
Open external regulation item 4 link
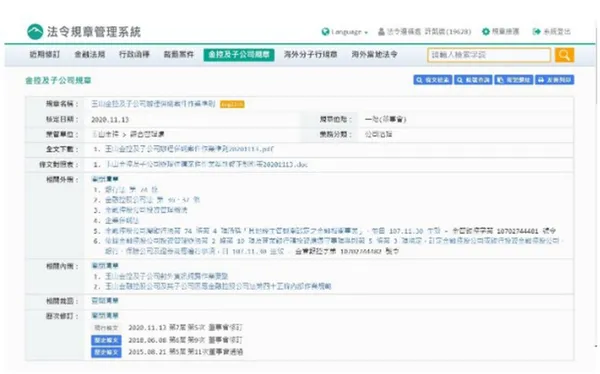pos(122,220)
